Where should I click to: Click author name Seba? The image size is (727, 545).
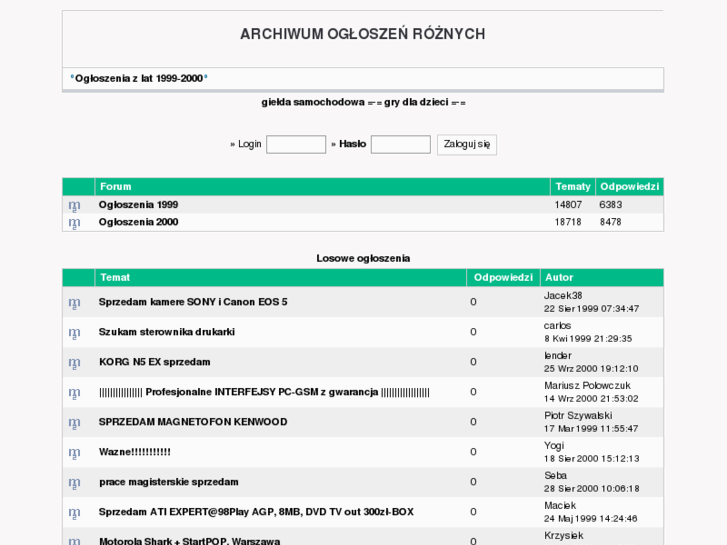(x=555, y=475)
